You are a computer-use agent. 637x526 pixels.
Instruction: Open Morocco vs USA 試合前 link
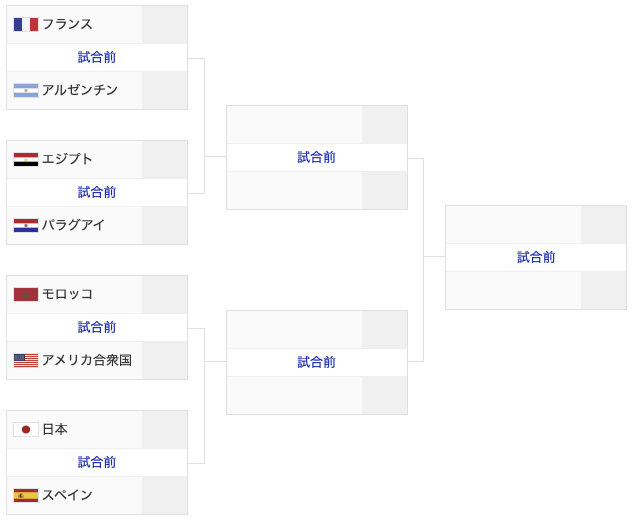click(97, 327)
